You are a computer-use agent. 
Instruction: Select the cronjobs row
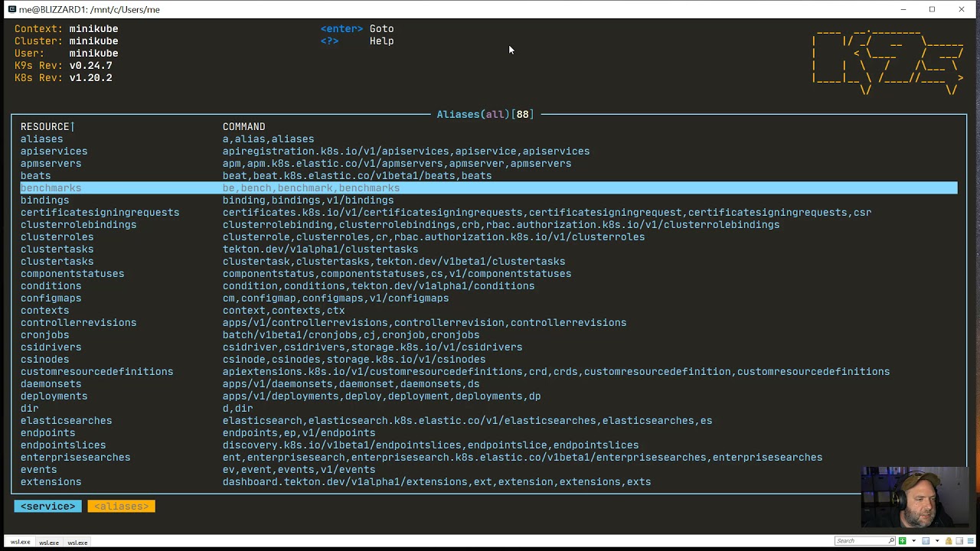pos(488,334)
